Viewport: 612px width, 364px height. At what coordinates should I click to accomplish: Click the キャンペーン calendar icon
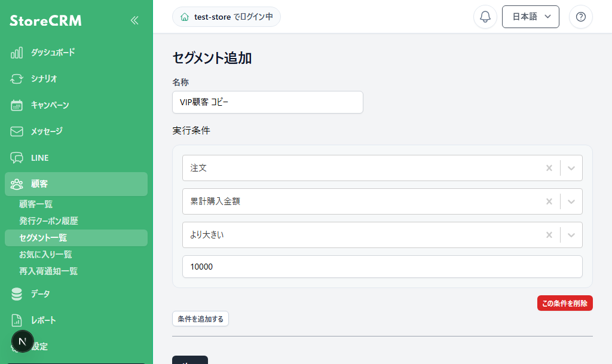[16, 105]
